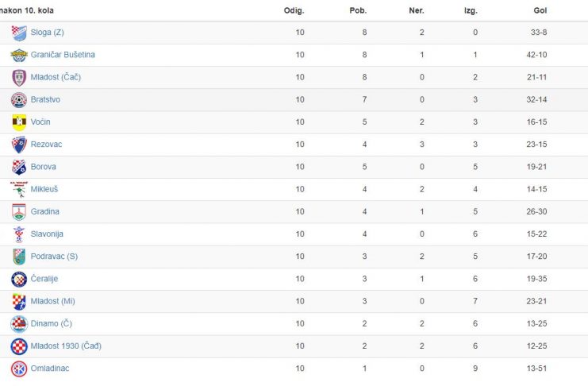Open the Slavonija team link
The width and height of the screenshot is (588, 386).
click(47, 234)
